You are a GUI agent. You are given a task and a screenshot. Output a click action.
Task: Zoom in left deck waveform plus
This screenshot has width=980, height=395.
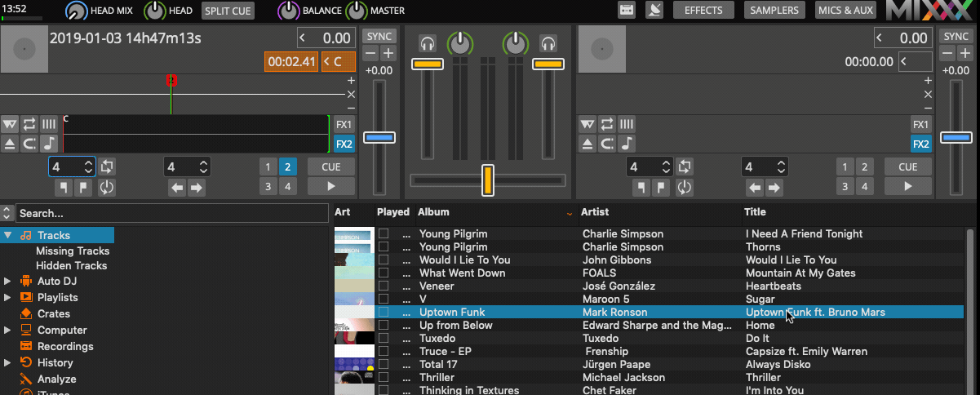point(351,81)
